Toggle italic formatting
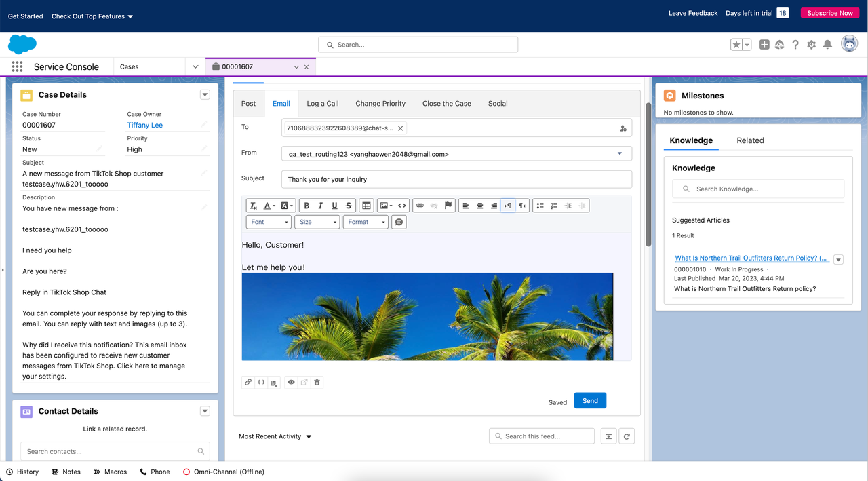 [320, 206]
